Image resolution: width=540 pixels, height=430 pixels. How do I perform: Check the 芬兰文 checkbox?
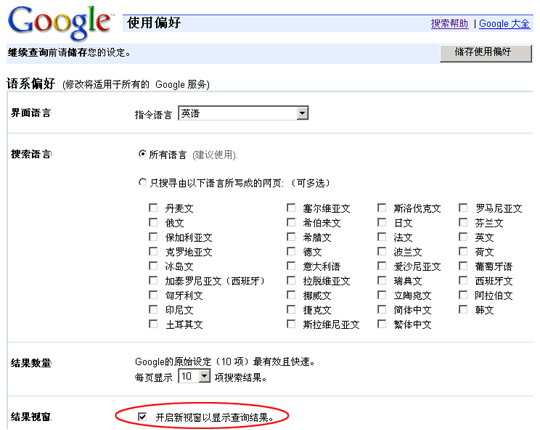click(463, 222)
